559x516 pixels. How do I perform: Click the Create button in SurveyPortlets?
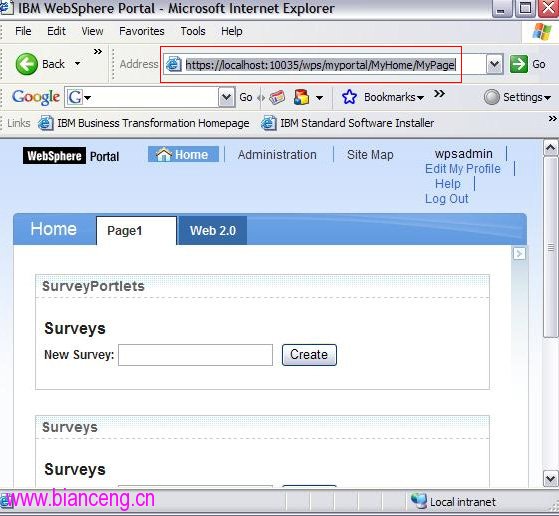coord(309,355)
